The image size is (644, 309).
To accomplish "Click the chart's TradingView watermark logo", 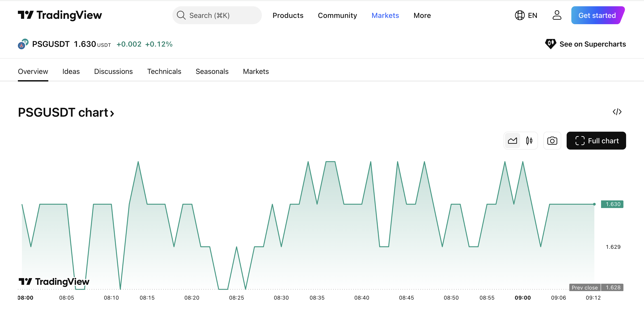I will coord(54,281).
